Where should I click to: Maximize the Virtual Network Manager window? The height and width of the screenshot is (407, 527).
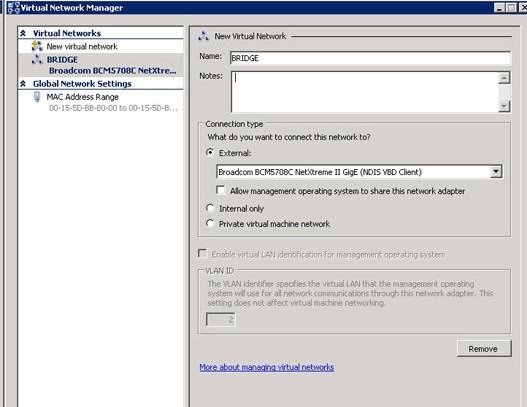511,8
